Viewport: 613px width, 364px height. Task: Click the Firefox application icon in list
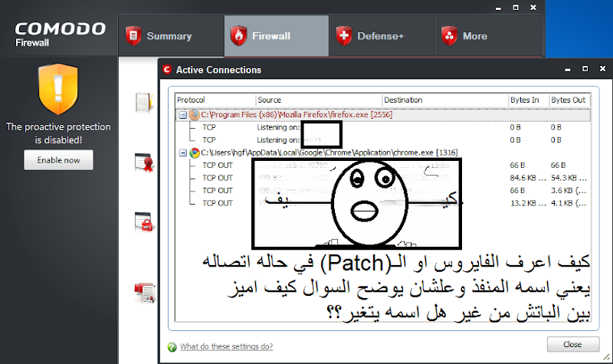click(x=195, y=114)
